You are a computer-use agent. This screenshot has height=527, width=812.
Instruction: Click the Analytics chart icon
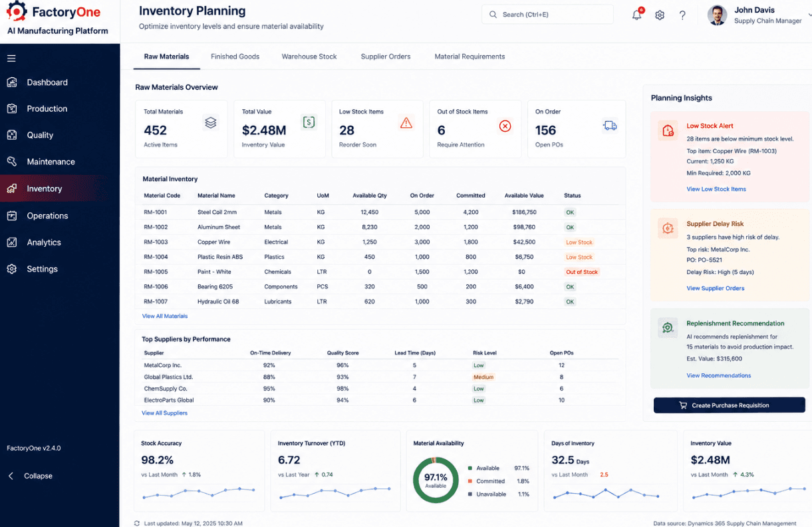pos(12,242)
